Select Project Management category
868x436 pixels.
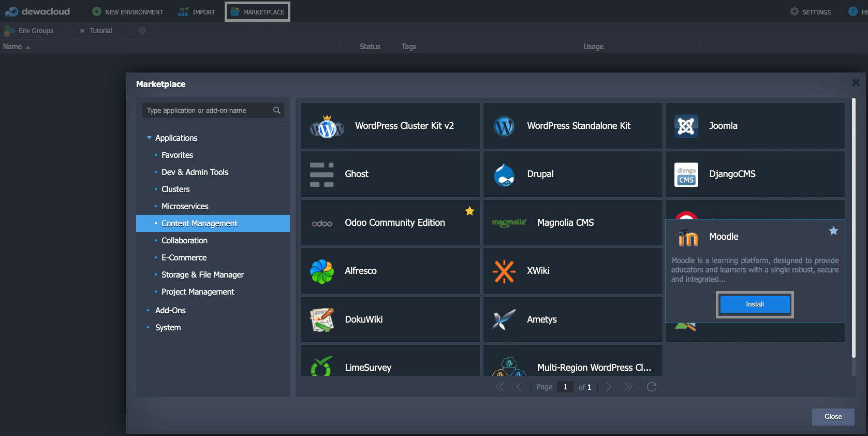[x=198, y=292]
